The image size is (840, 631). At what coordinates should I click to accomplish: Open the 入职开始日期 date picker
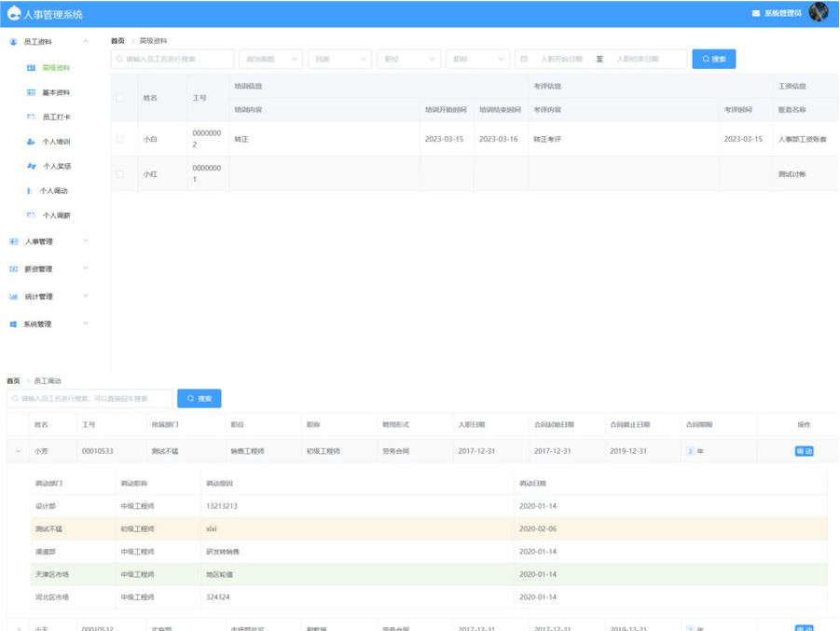click(x=569, y=59)
